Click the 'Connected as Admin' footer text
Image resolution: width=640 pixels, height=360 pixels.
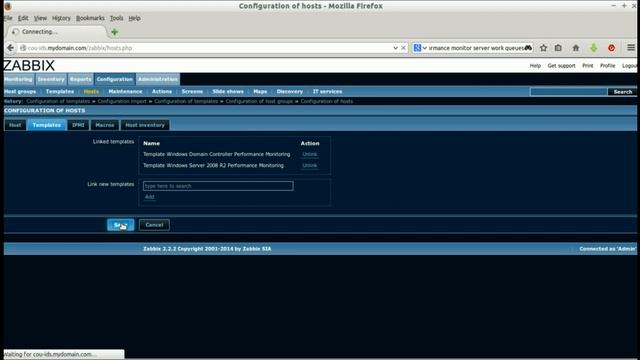607,249
